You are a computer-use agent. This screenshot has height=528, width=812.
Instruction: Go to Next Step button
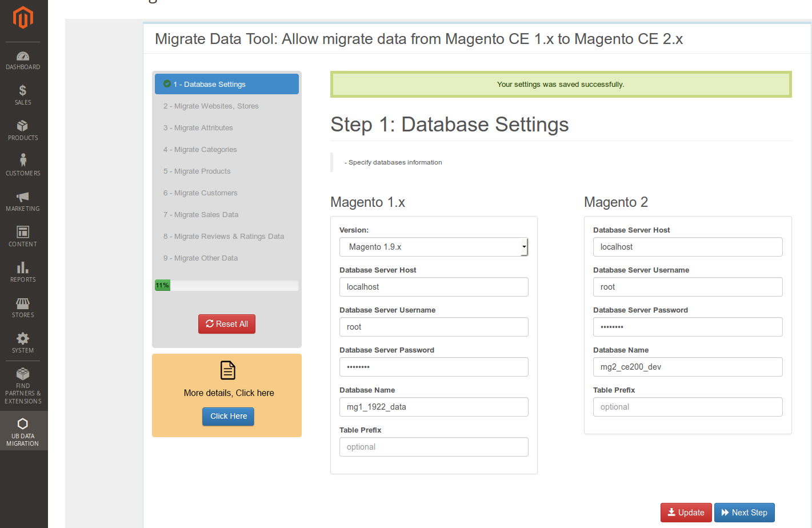pos(745,513)
